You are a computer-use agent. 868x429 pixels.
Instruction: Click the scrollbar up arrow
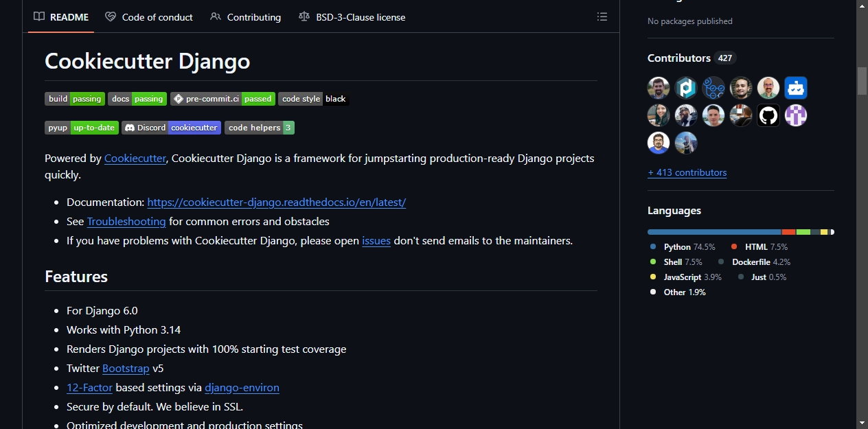click(x=862, y=6)
